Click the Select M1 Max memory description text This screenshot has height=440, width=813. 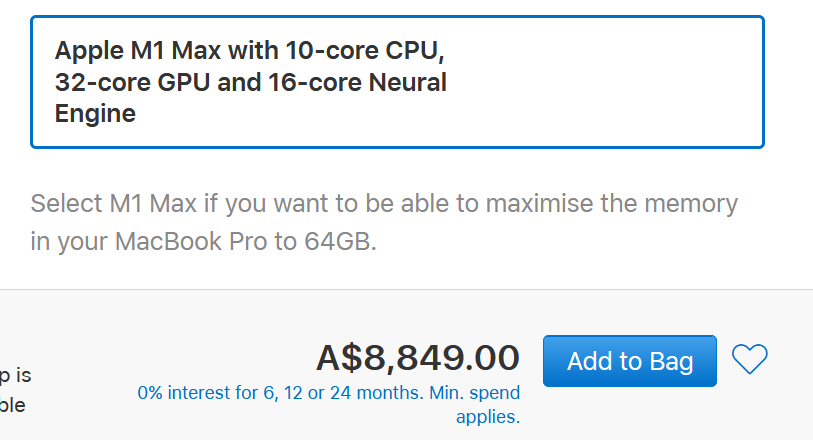coord(384,222)
